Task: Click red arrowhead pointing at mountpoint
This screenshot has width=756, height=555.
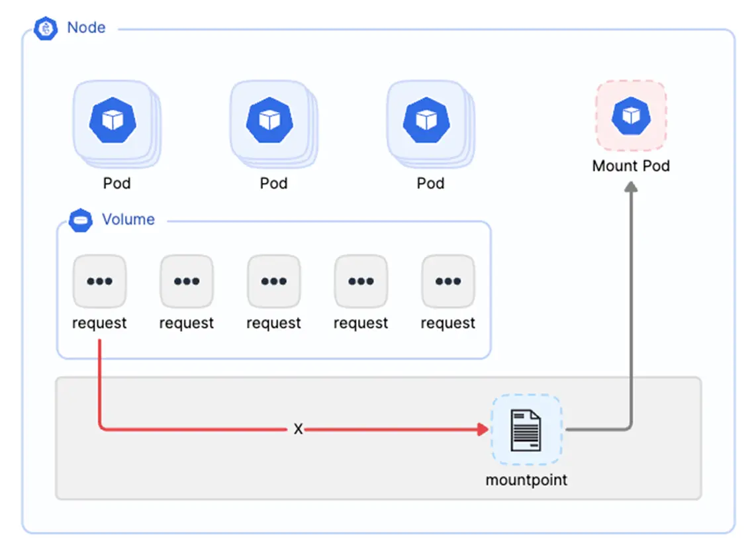Action: coord(483,430)
